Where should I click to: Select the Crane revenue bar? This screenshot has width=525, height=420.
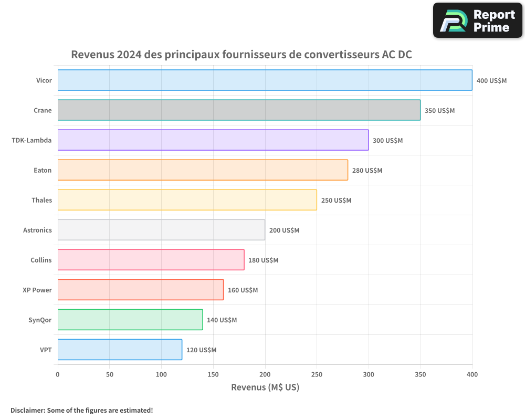coord(239,110)
